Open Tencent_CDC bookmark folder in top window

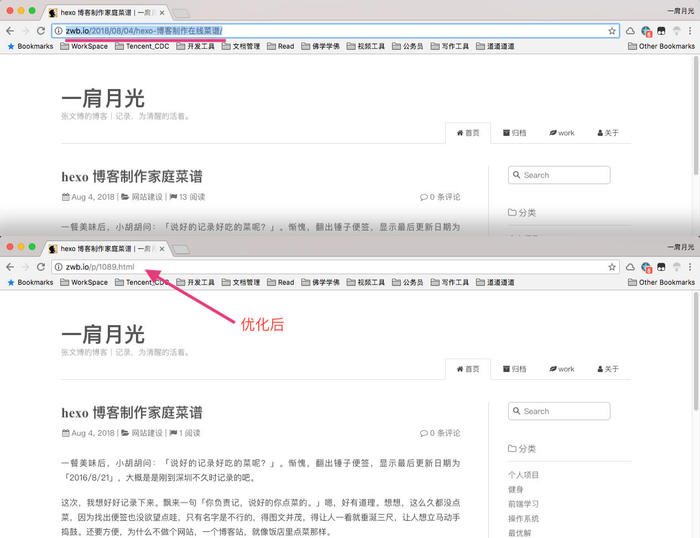[142, 46]
